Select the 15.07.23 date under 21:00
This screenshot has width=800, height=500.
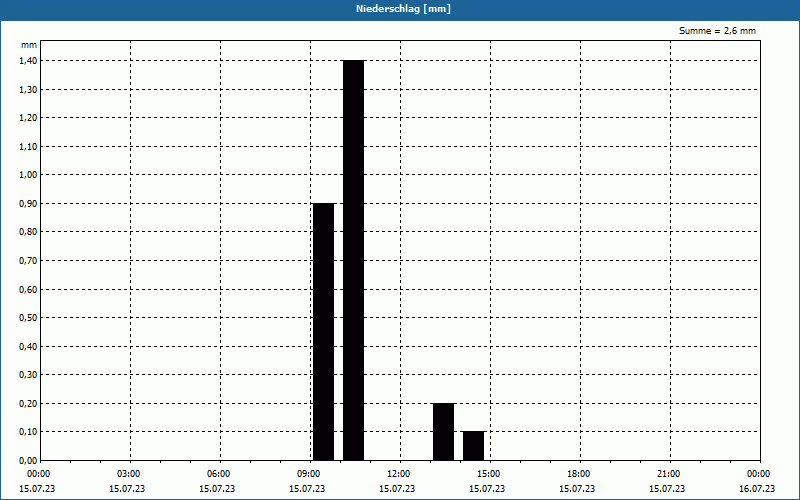(667, 489)
